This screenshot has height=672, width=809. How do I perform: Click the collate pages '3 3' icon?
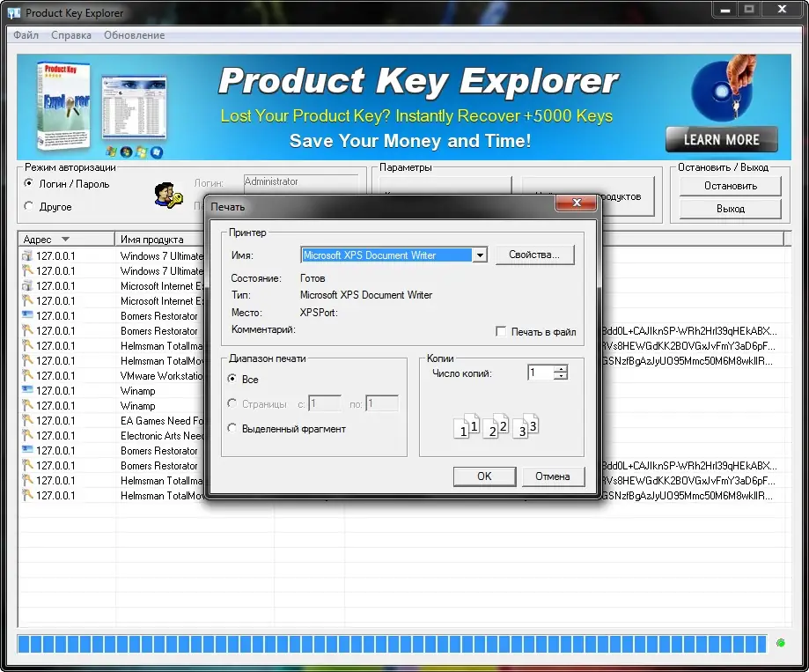(x=526, y=425)
